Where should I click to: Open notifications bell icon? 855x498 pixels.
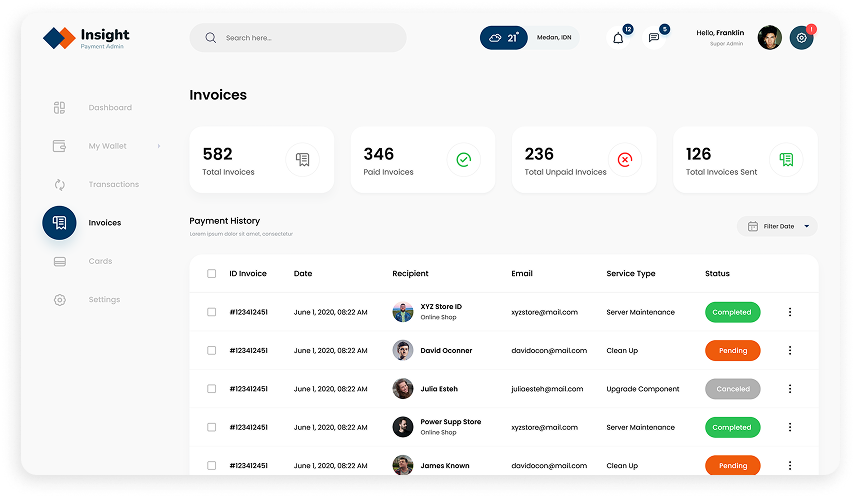618,38
